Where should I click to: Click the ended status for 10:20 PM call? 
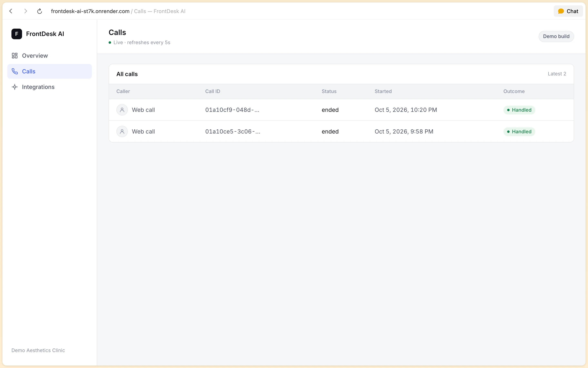330,110
